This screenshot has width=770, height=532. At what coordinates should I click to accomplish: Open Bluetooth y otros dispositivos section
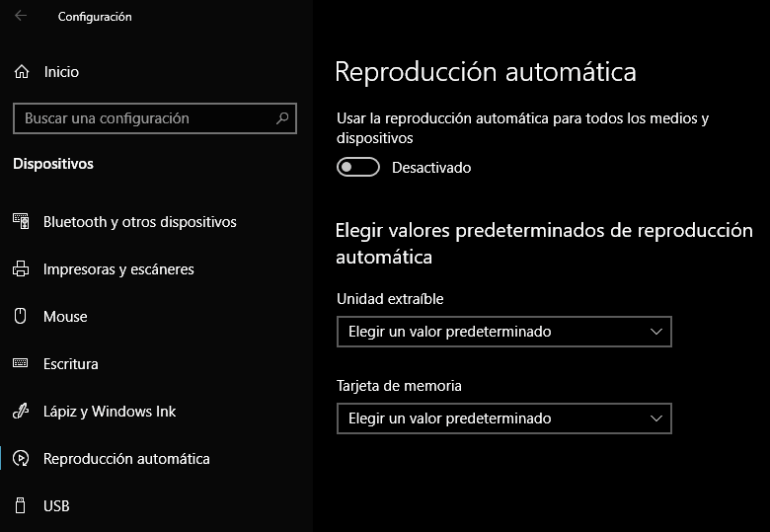tap(139, 222)
